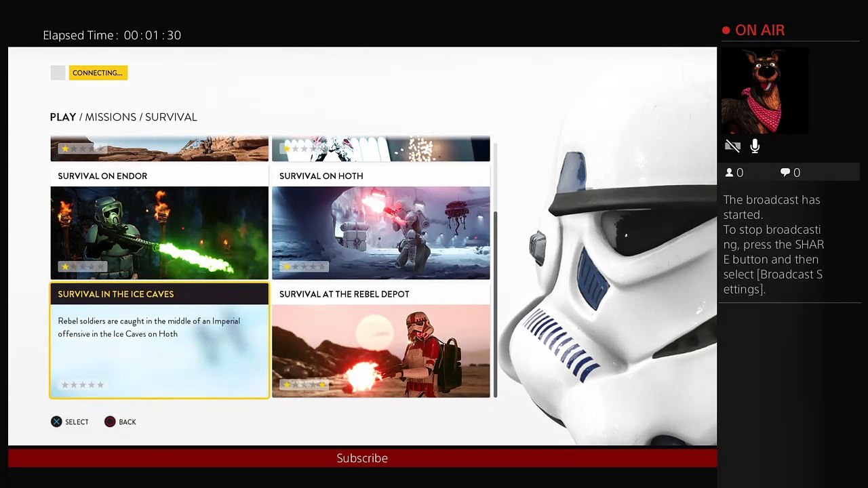Open the Endor scout trooper thumbnail
The width and height of the screenshot is (868, 488).
pos(159,232)
